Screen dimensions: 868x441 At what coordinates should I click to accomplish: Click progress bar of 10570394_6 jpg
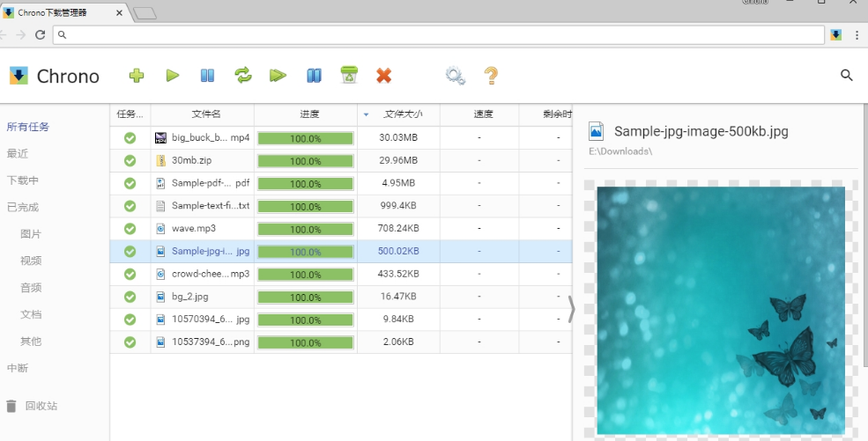pyautogui.click(x=306, y=320)
